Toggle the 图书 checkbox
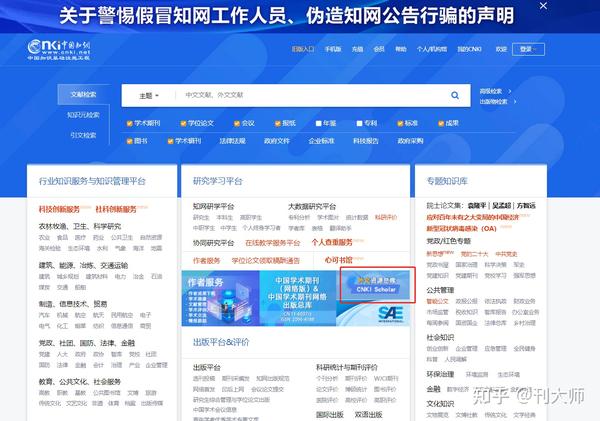The image size is (600, 421). point(129,141)
